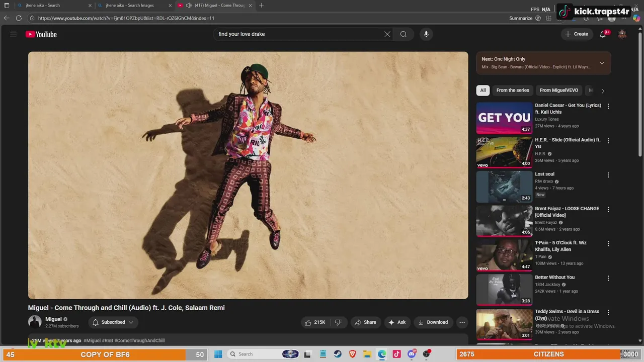644x362 pixels.
Task: Switch to jhene aiko - Search Images tab
Action: pyautogui.click(x=134, y=6)
